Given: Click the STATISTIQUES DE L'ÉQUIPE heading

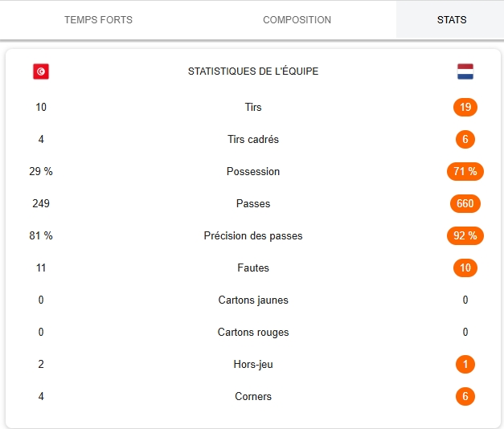Looking at the screenshot, I should [x=253, y=71].
